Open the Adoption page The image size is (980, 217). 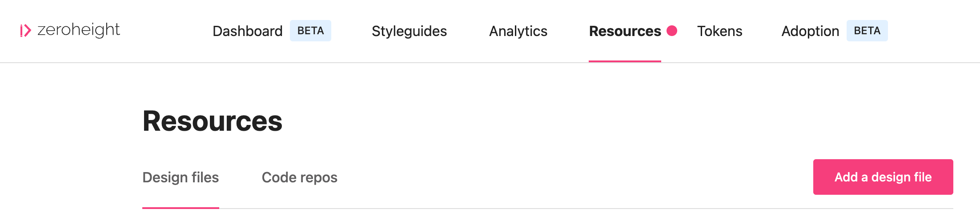810,31
